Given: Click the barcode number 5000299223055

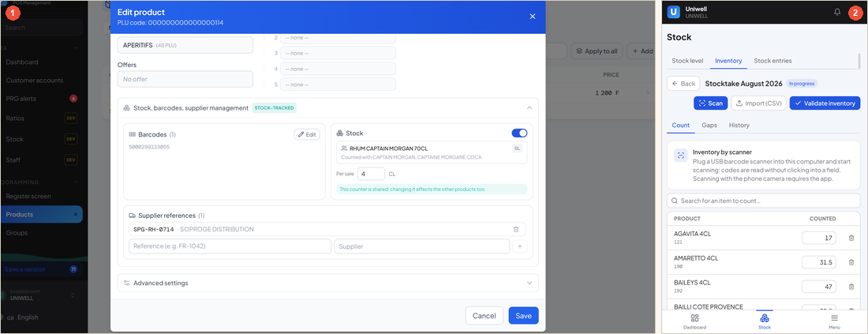Looking at the screenshot, I should tap(149, 147).
